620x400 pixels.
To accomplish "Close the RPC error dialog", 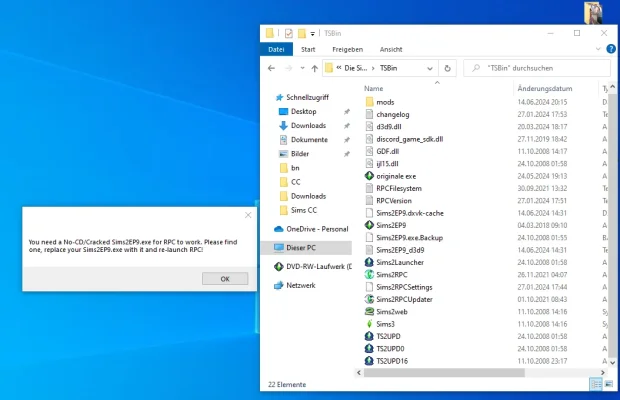I will [248, 215].
